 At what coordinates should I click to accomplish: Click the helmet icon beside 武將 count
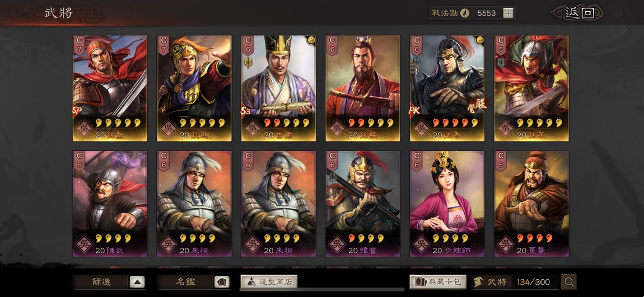478,282
